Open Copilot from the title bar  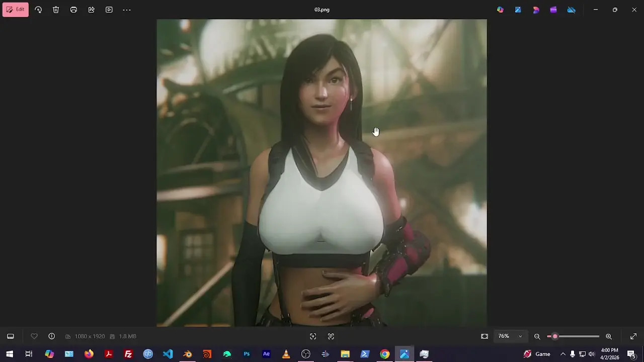(500, 10)
